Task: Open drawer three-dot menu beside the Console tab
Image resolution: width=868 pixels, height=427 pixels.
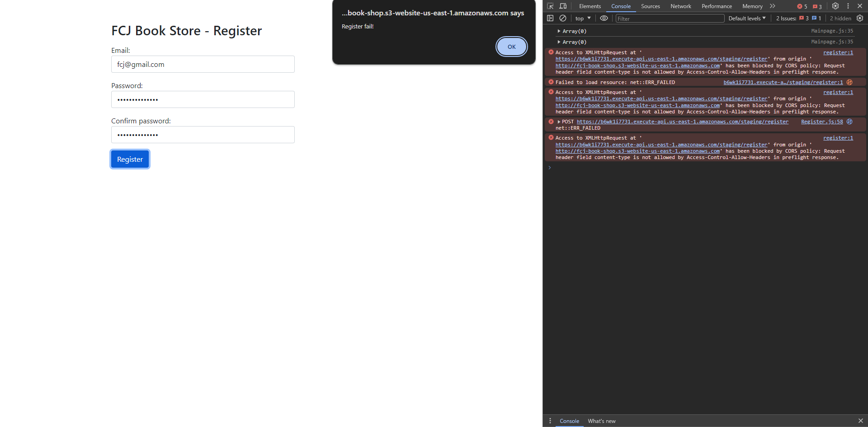Action: pos(550,421)
